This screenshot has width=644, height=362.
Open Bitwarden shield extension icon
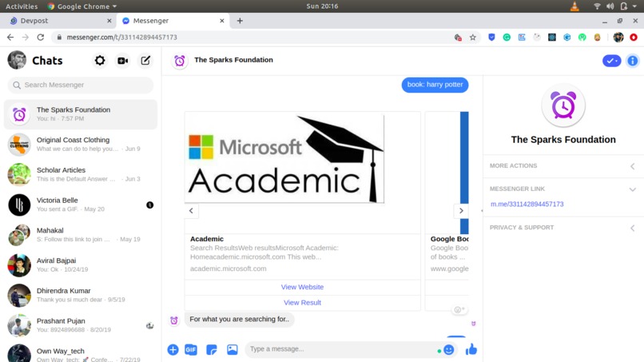tap(491, 38)
